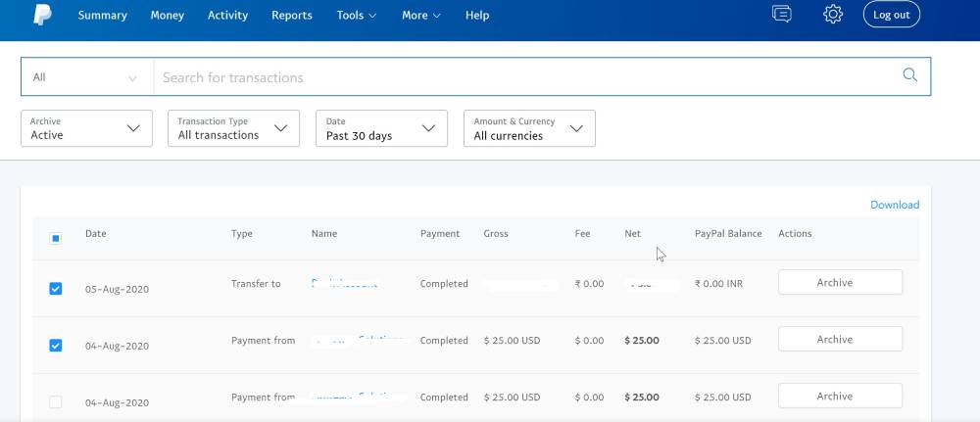The width and height of the screenshot is (980, 422).
Task: Click the search magnifier icon
Action: [x=910, y=75]
